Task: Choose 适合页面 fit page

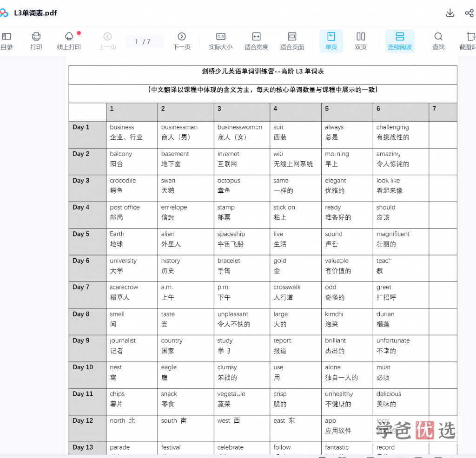Action: click(292, 41)
